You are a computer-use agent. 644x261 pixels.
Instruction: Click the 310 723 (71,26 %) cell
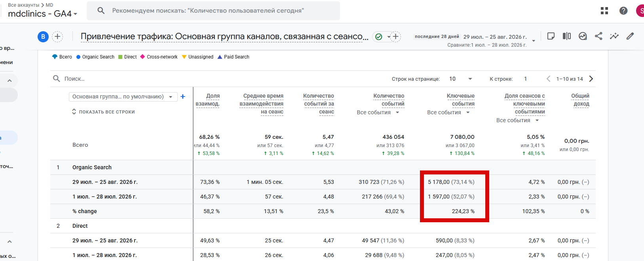point(381,182)
